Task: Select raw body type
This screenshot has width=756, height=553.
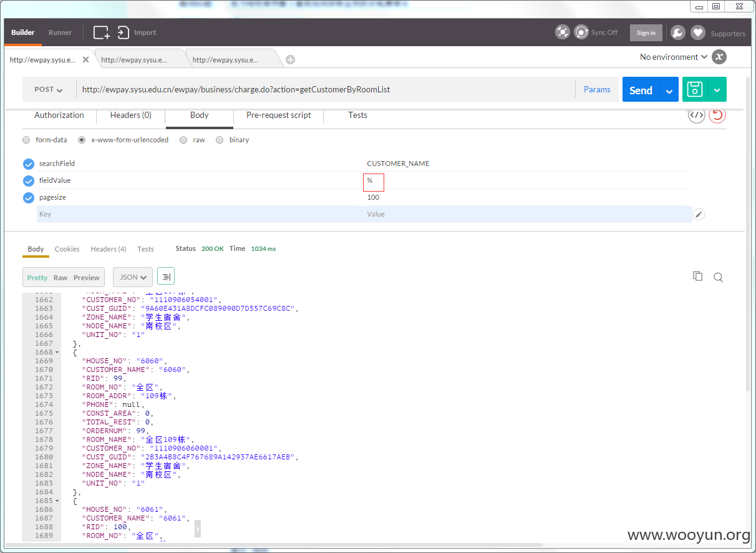Action: 183,140
